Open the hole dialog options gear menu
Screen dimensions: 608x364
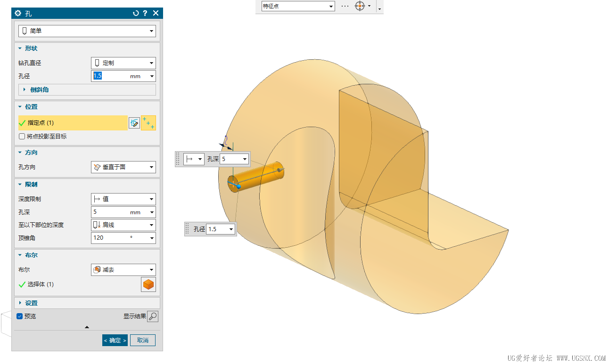coord(18,13)
